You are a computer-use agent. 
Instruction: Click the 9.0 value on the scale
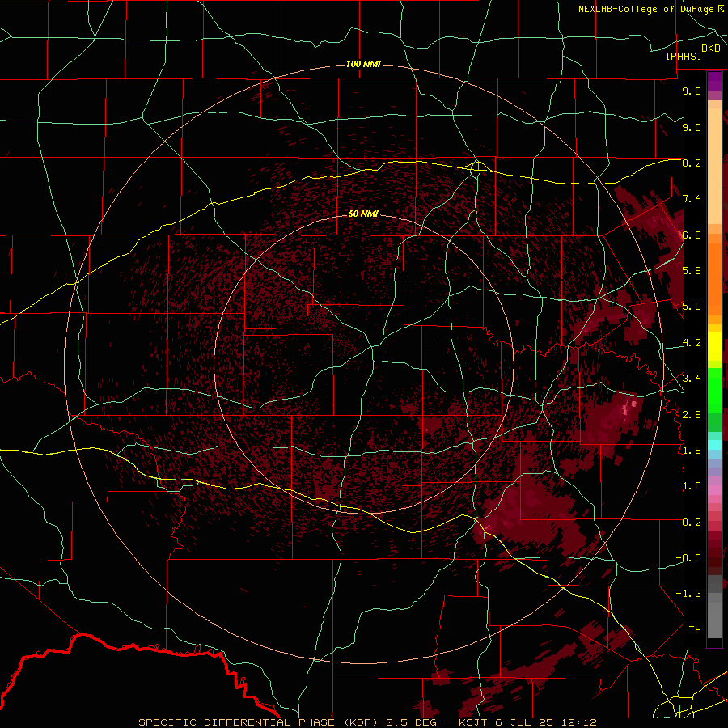(x=692, y=127)
